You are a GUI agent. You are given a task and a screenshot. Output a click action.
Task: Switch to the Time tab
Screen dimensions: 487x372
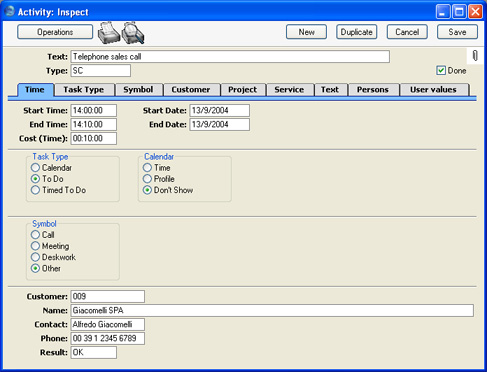click(35, 90)
